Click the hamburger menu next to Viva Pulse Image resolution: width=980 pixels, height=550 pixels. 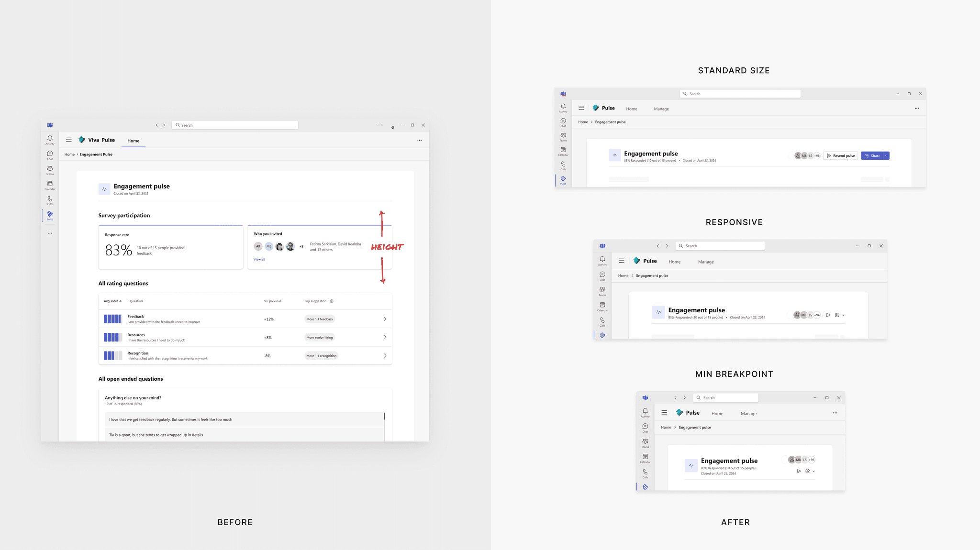(x=69, y=140)
